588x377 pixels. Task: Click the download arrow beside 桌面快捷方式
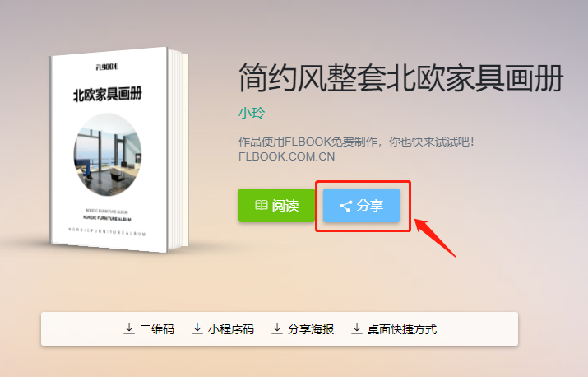click(357, 328)
